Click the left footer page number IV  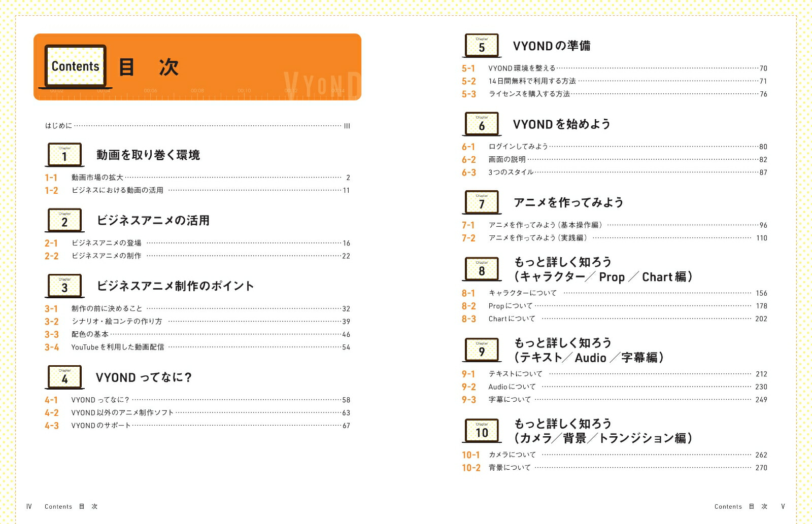29,506
